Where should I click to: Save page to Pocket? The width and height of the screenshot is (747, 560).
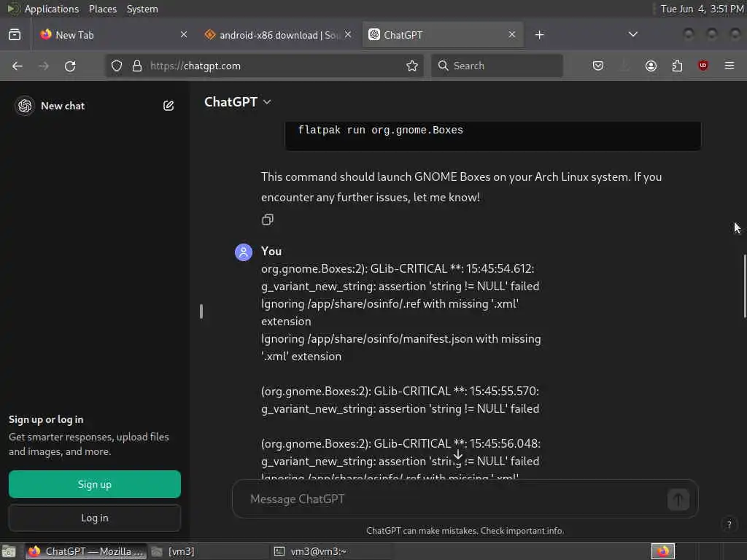click(x=598, y=66)
